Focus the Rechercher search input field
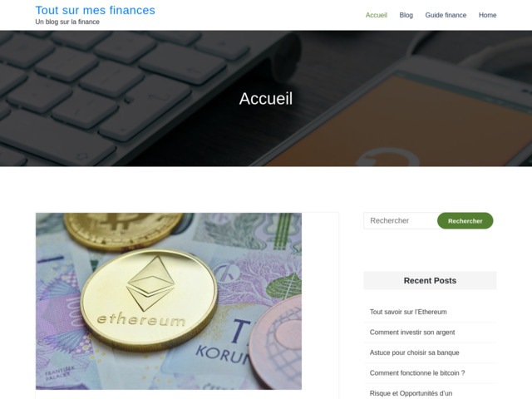The width and height of the screenshot is (532, 399). tap(401, 221)
